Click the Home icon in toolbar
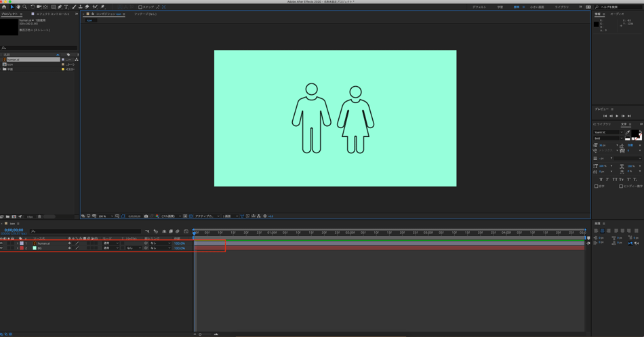The image size is (644, 337). click(x=4, y=7)
